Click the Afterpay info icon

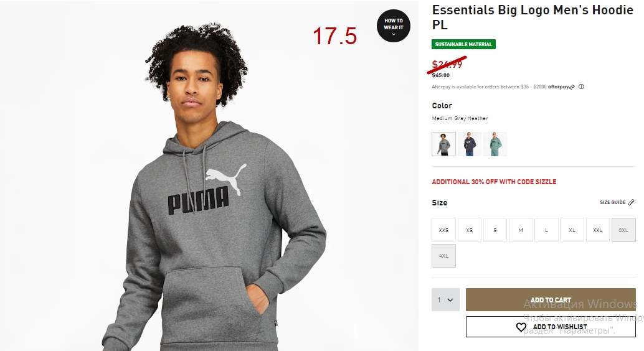[x=581, y=87]
